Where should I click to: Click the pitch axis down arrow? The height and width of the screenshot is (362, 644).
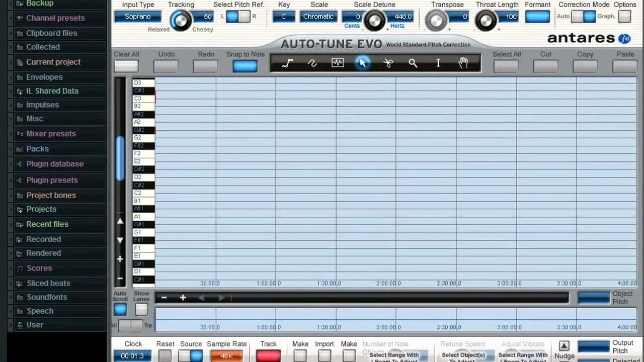coord(120,240)
